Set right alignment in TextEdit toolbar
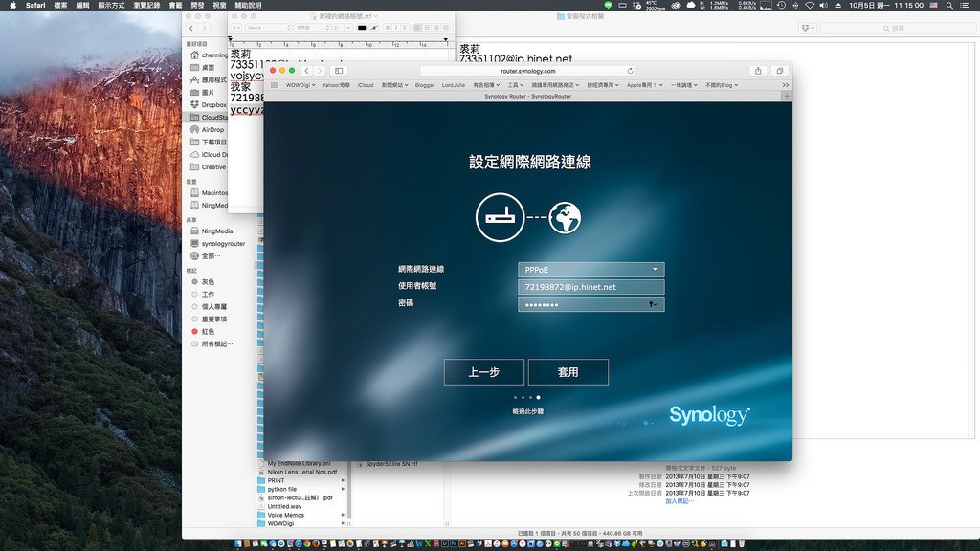 [436, 28]
